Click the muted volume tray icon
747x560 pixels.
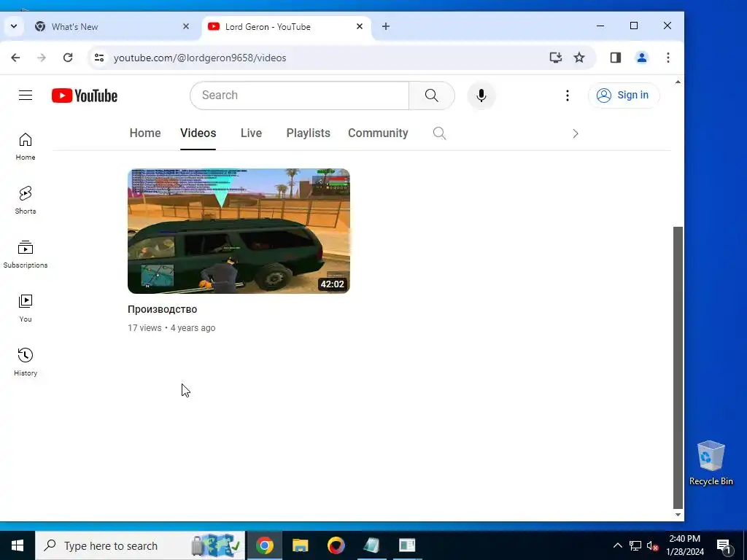tap(652, 545)
